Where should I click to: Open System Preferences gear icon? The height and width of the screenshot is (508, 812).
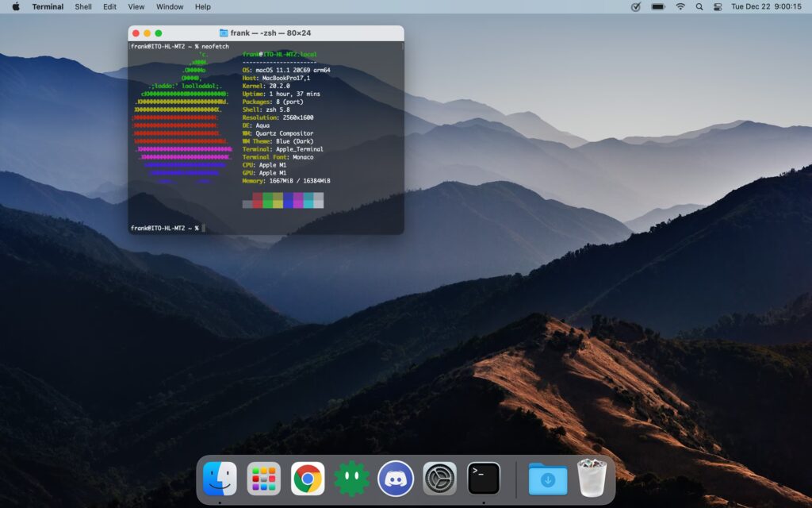click(439, 479)
